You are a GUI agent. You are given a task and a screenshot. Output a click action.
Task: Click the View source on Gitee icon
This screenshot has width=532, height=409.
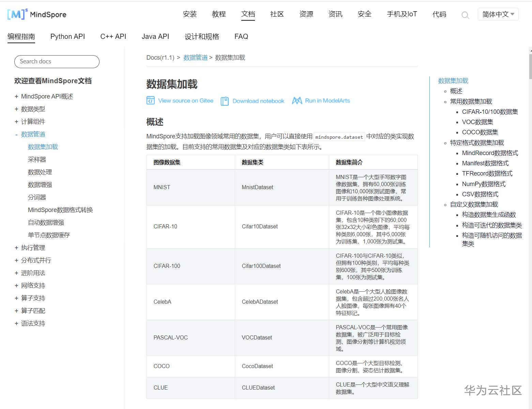(150, 101)
